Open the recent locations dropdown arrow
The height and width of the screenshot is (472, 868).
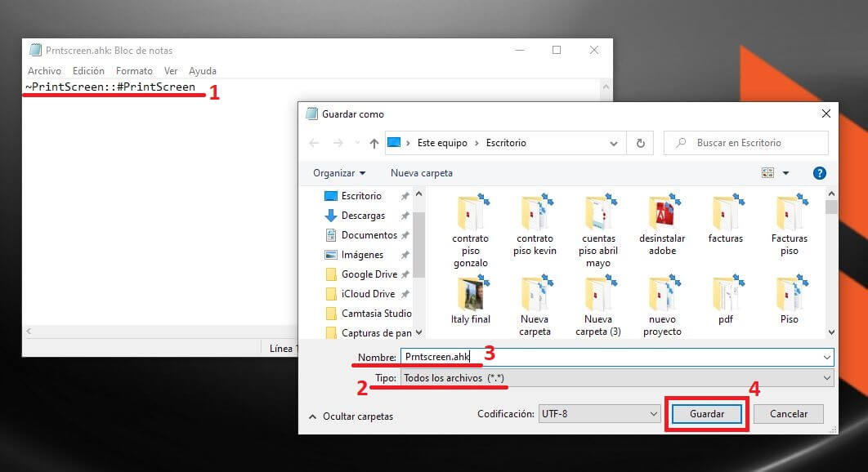pos(357,144)
